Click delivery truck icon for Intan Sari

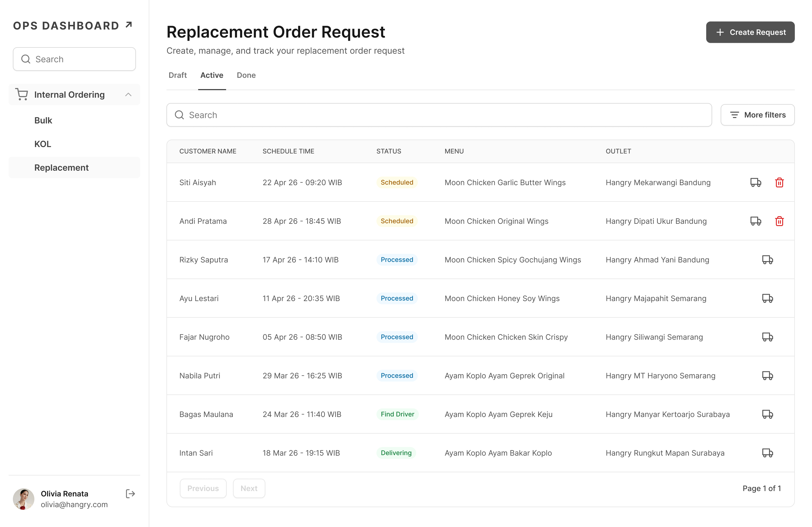pyautogui.click(x=768, y=453)
